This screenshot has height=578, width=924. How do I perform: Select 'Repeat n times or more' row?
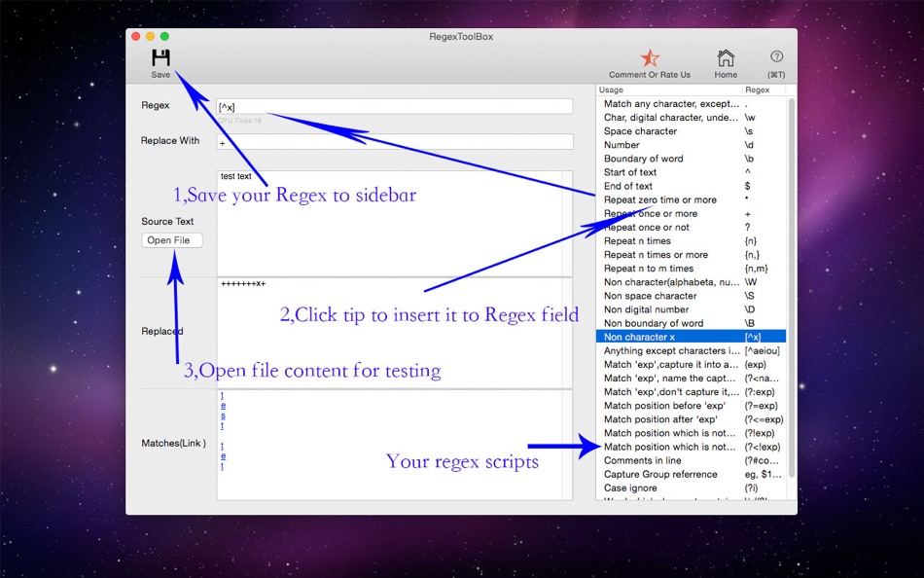[691, 255]
